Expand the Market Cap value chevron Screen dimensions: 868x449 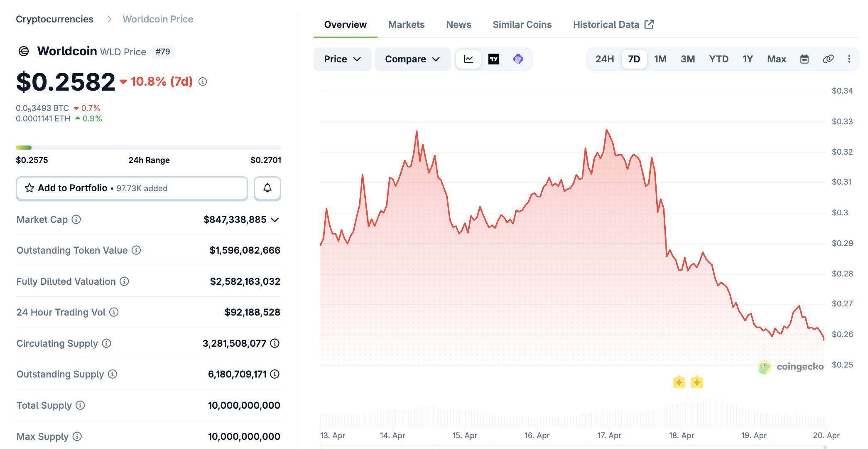[275, 220]
